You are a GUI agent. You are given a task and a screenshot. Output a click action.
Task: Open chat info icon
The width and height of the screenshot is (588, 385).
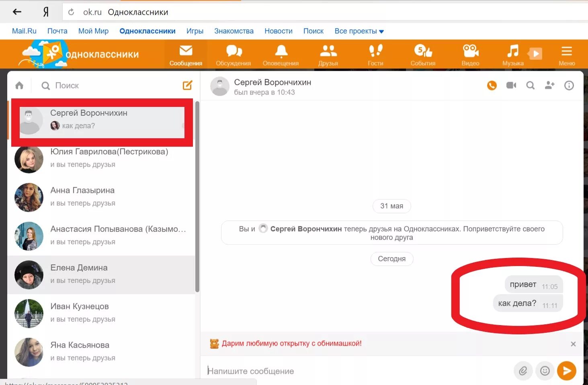pyautogui.click(x=569, y=85)
